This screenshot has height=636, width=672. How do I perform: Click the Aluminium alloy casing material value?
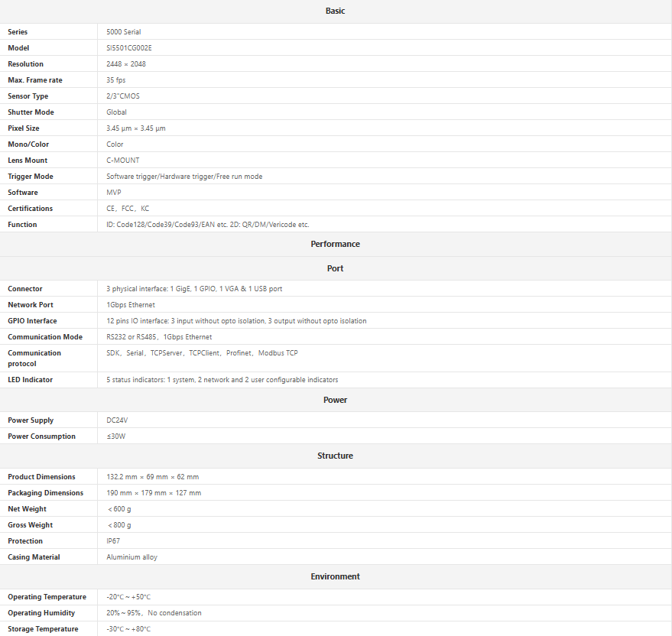click(x=132, y=557)
